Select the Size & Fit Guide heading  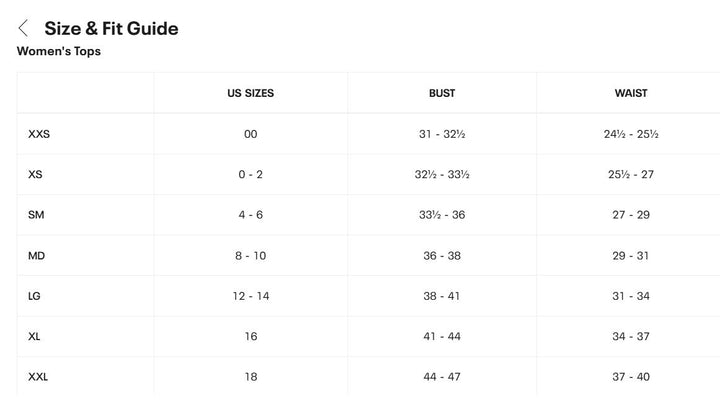click(x=111, y=28)
